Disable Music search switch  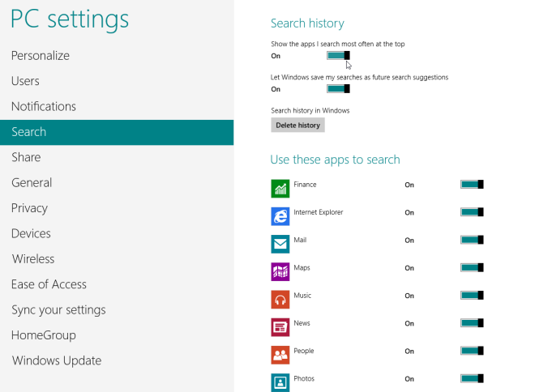click(472, 295)
